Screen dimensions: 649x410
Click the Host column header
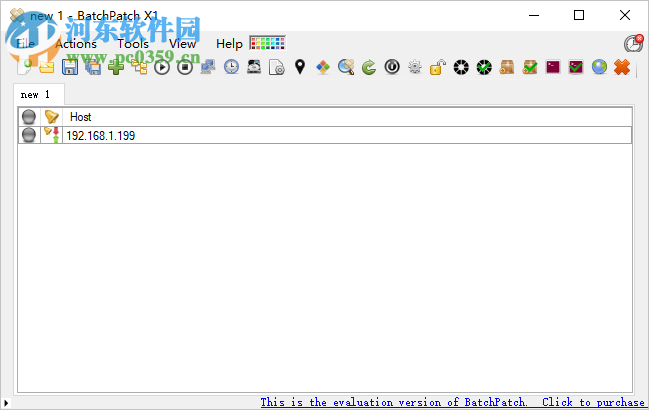click(347, 117)
